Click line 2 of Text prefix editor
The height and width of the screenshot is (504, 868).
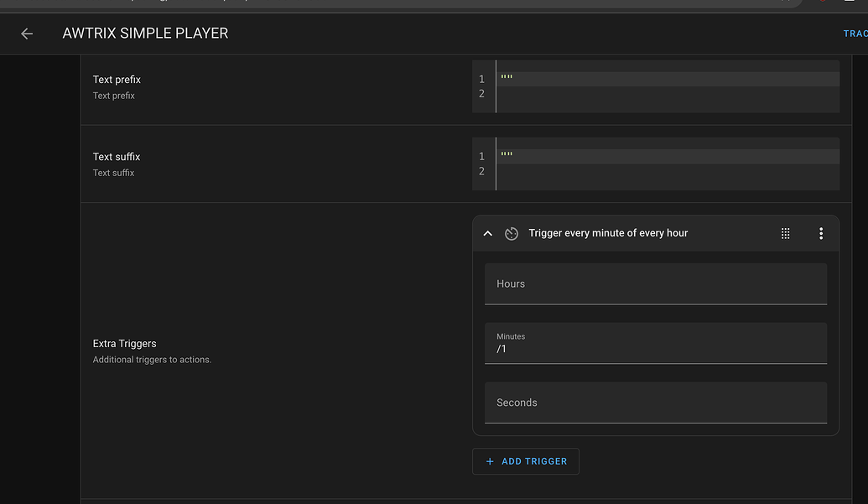[667, 94]
